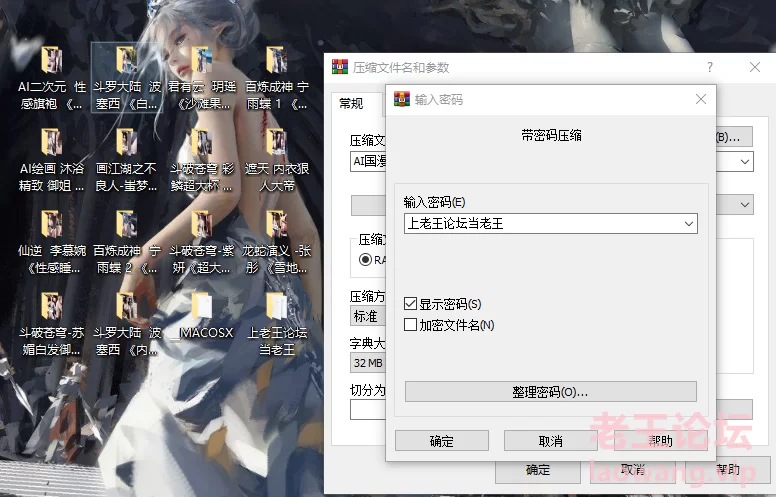This screenshot has height=497, width=776.
Task: Click 确定 in the 压缩文件名和参数 window
Action: coord(538,469)
